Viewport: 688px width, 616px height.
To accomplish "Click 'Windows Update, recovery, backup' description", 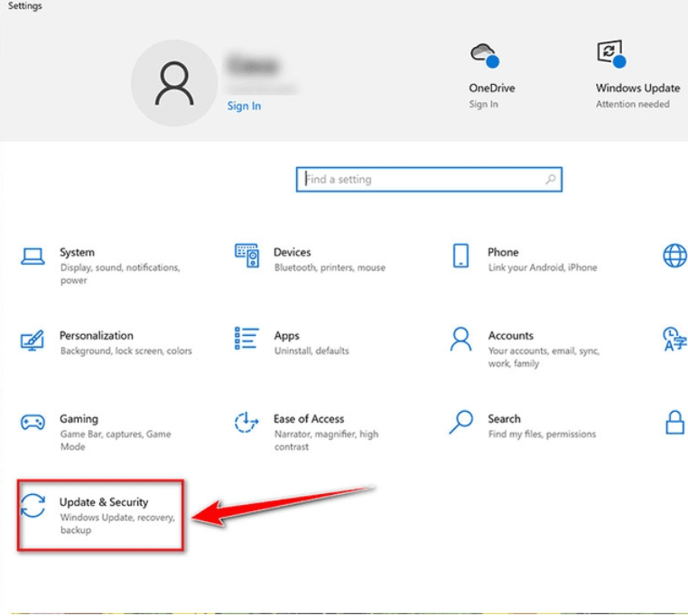I will pyautogui.click(x=117, y=523).
